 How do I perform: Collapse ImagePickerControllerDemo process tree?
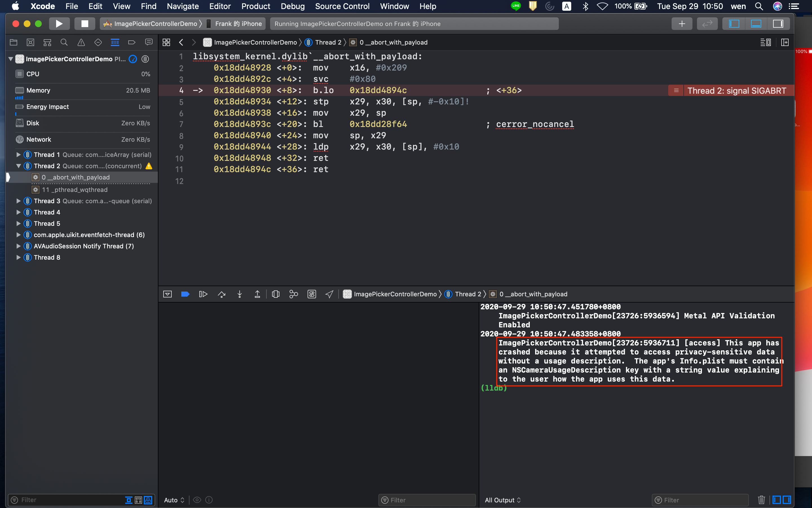point(11,59)
